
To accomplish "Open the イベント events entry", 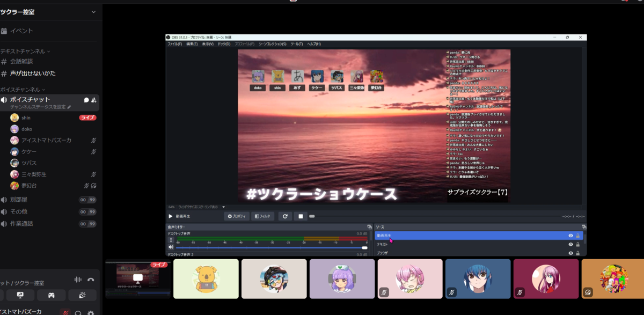I will pos(21,31).
